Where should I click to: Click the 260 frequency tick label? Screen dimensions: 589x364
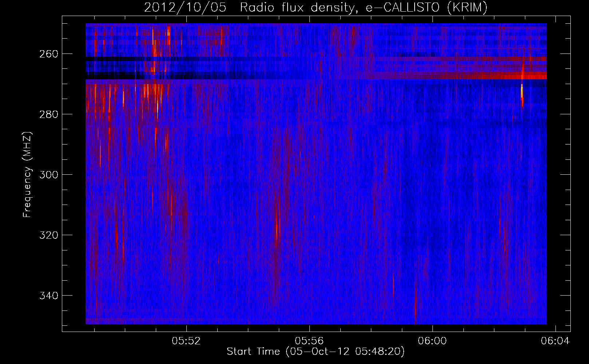(49, 54)
